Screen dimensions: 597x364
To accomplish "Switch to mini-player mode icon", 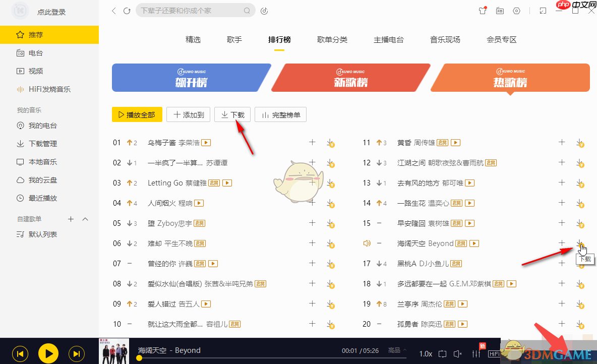I will [543, 10].
